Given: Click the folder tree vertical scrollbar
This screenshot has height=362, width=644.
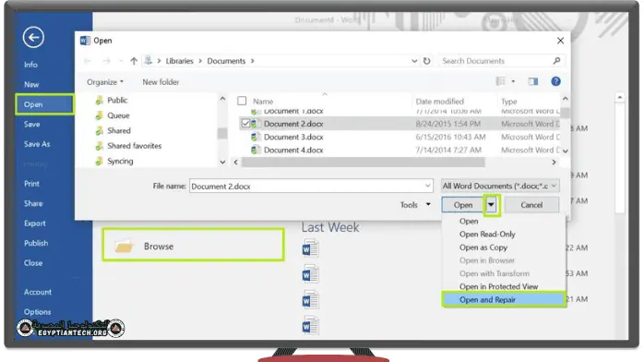Looking at the screenshot, I should 222,133.
